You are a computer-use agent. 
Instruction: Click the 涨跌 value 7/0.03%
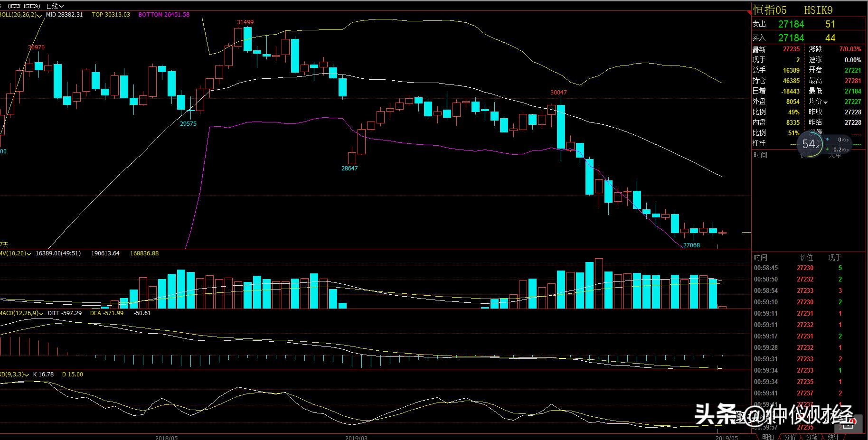pyautogui.click(x=850, y=49)
